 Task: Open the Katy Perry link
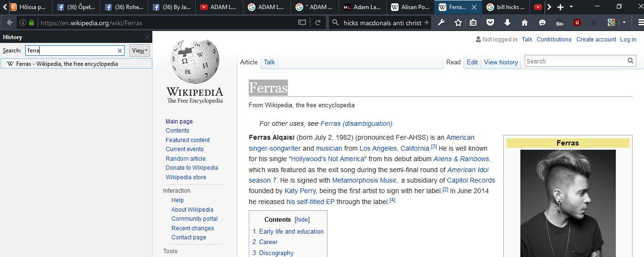pyautogui.click(x=300, y=191)
